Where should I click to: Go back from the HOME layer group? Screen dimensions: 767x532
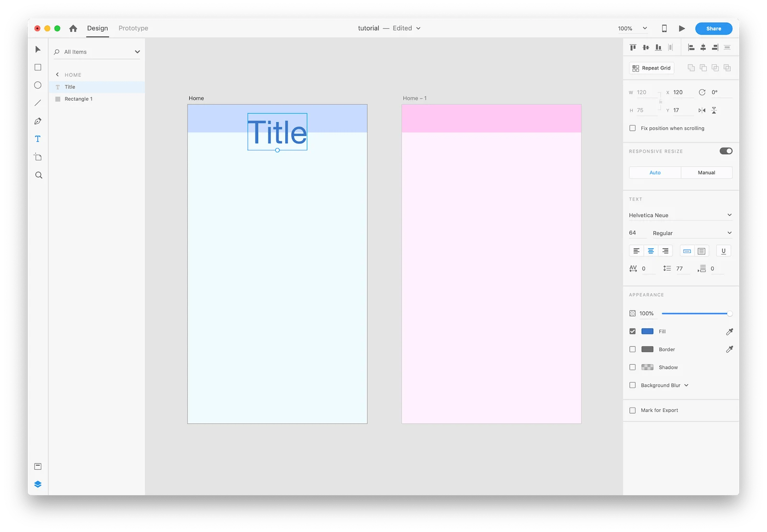pyautogui.click(x=58, y=74)
